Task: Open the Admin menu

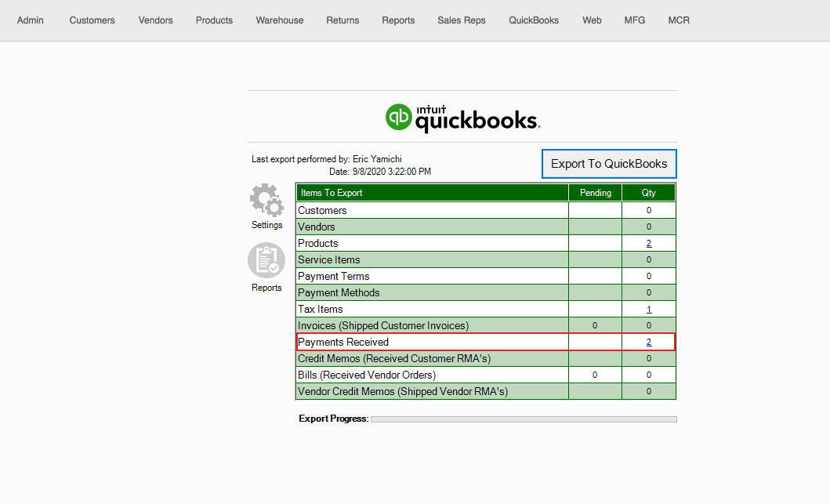Action: click(x=31, y=20)
